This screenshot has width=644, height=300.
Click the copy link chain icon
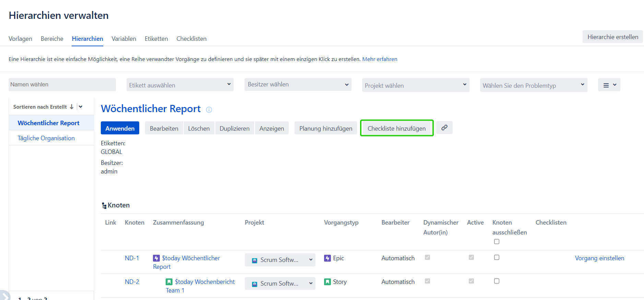pyautogui.click(x=444, y=128)
